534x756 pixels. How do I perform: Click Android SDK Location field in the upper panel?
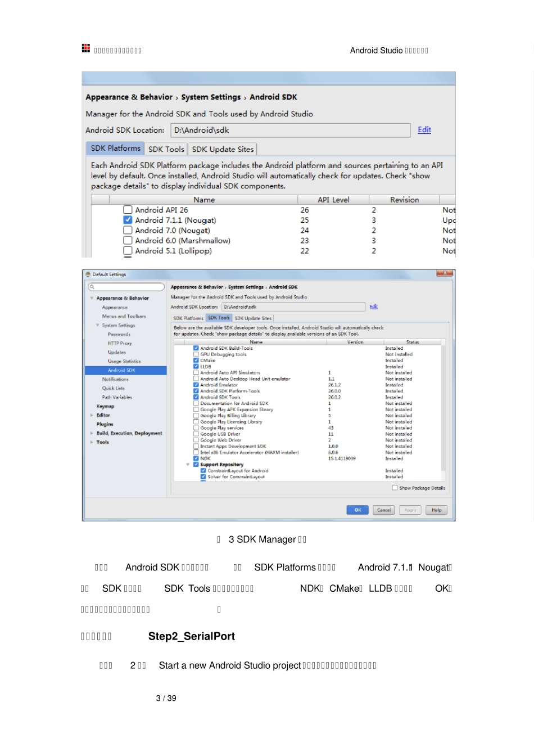point(291,130)
